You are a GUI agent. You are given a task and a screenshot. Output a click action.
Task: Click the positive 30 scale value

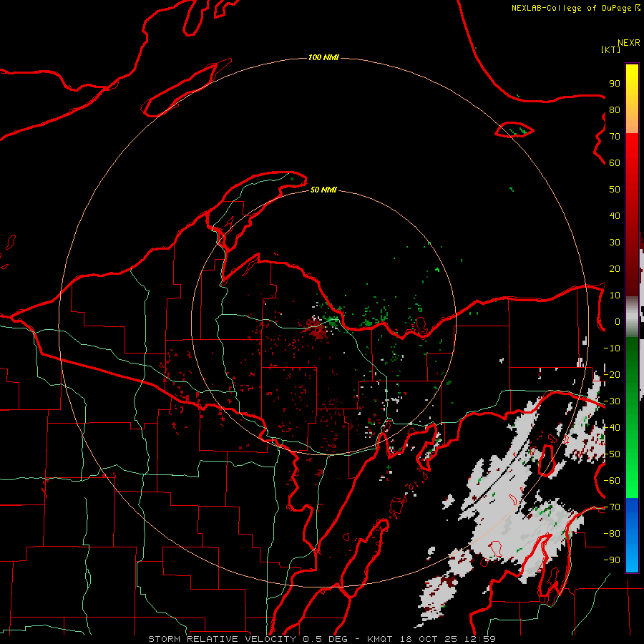[x=615, y=243]
